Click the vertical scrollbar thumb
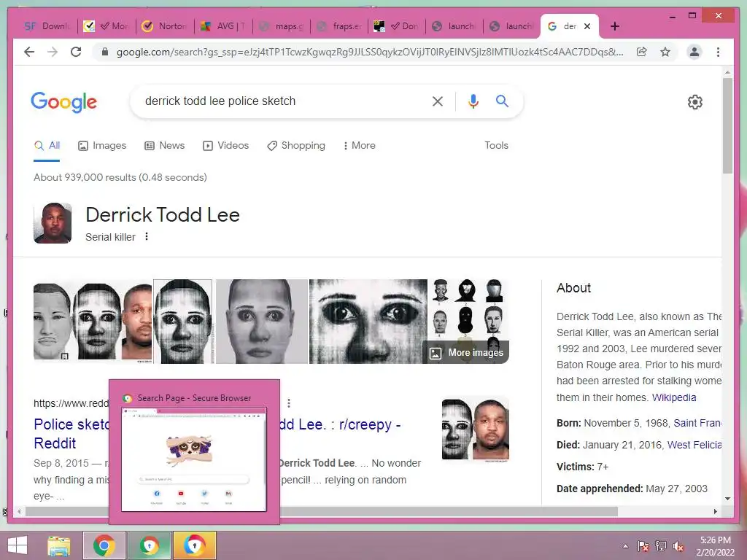 (x=727, y=125)
